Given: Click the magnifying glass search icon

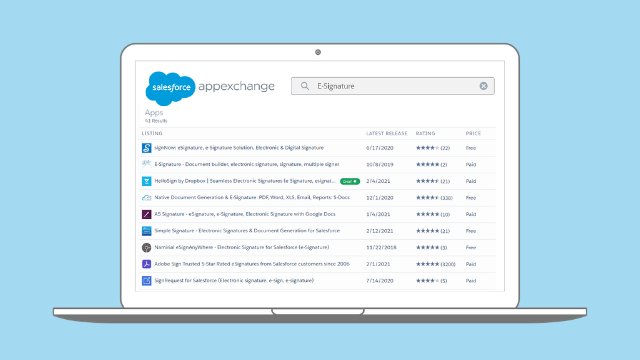Looking at the screenshot, I should [305, 86].
